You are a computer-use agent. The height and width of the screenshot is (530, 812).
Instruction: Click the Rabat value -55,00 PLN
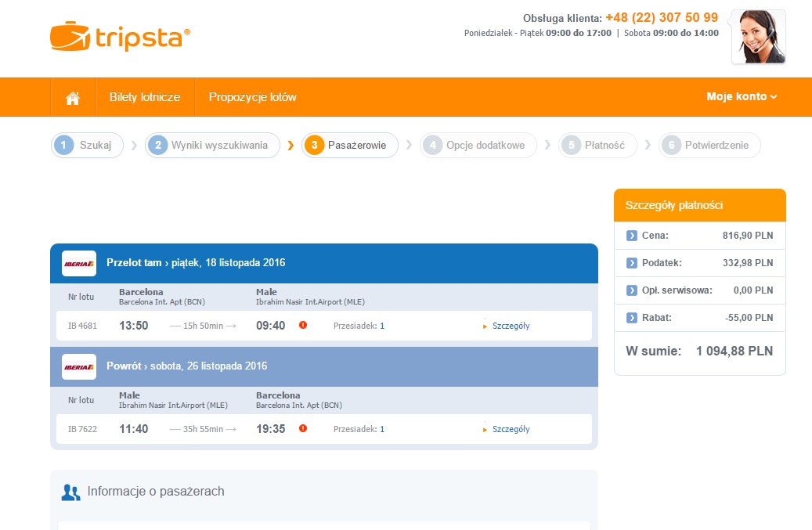coord(749,318)
